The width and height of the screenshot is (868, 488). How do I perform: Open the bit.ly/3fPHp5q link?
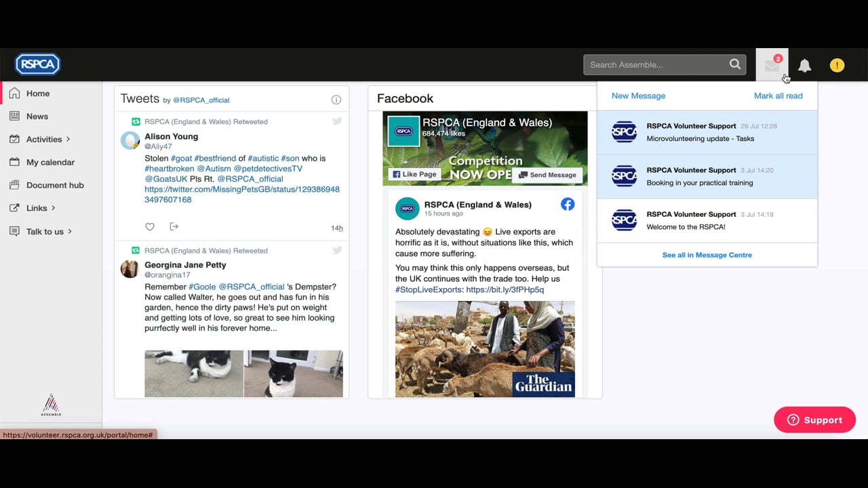[505, 289]
